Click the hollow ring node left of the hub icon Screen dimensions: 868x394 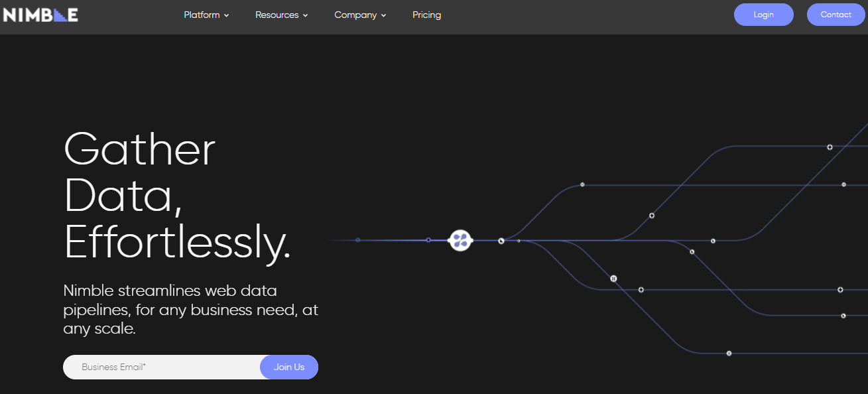pyautogui.click(x=428, y=239)
